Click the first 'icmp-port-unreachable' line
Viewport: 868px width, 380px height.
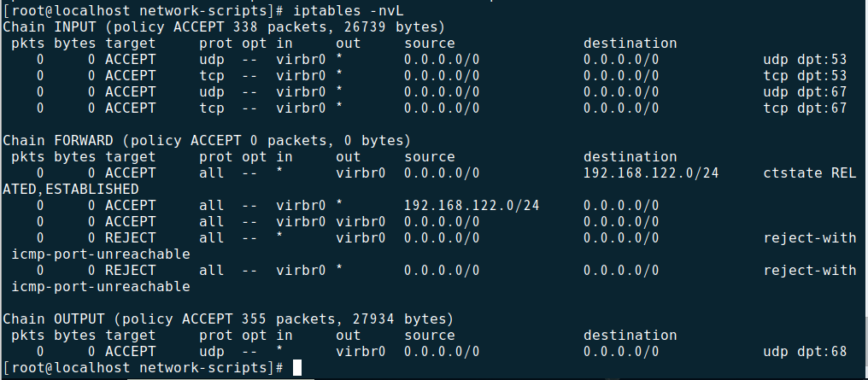coord(101,254)
